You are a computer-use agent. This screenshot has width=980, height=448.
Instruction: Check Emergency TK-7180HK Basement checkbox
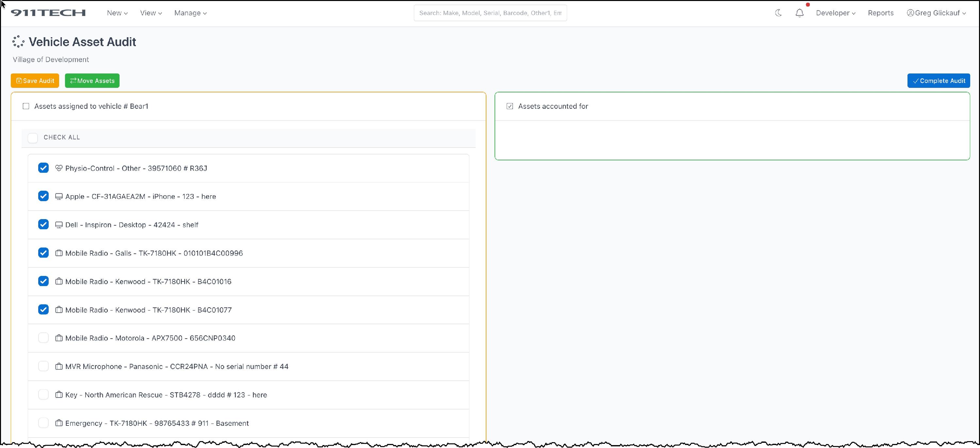[43, 423]
